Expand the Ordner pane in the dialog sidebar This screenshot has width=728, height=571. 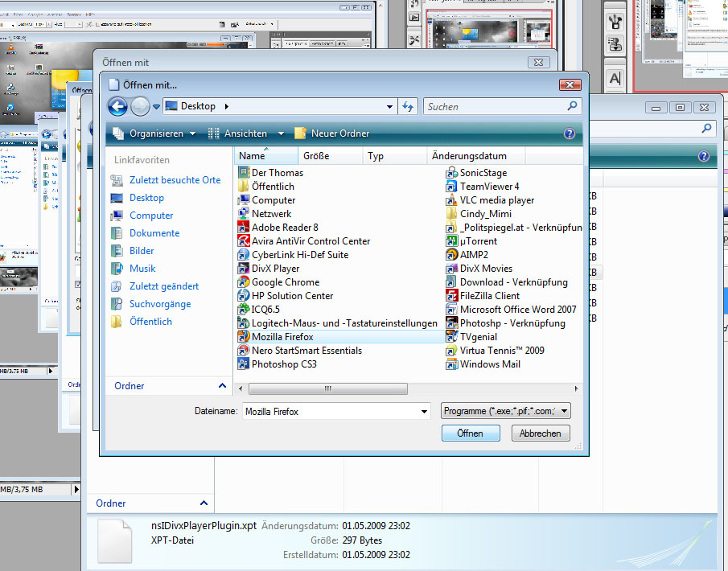[x=222, y=386]
